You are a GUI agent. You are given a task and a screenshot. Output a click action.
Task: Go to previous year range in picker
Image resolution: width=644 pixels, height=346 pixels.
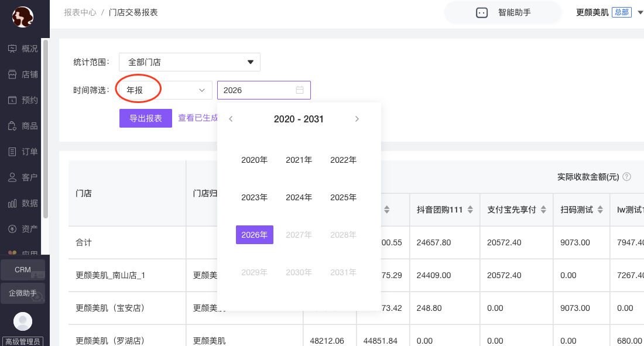(231, 119)
